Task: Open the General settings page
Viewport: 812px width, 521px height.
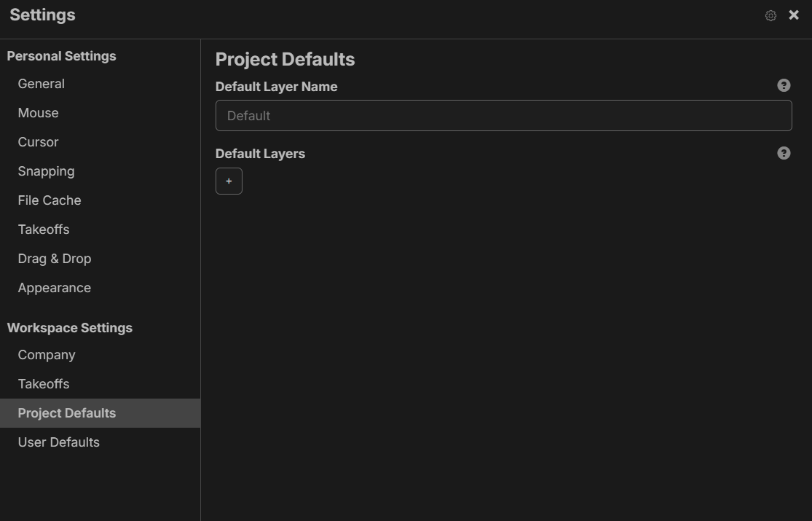Action: [100, 84]
